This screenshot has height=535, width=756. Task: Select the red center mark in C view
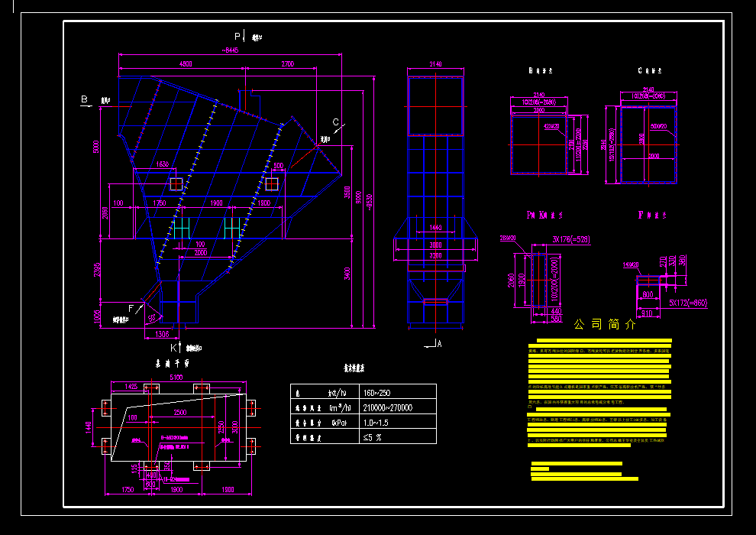point(649,144)
